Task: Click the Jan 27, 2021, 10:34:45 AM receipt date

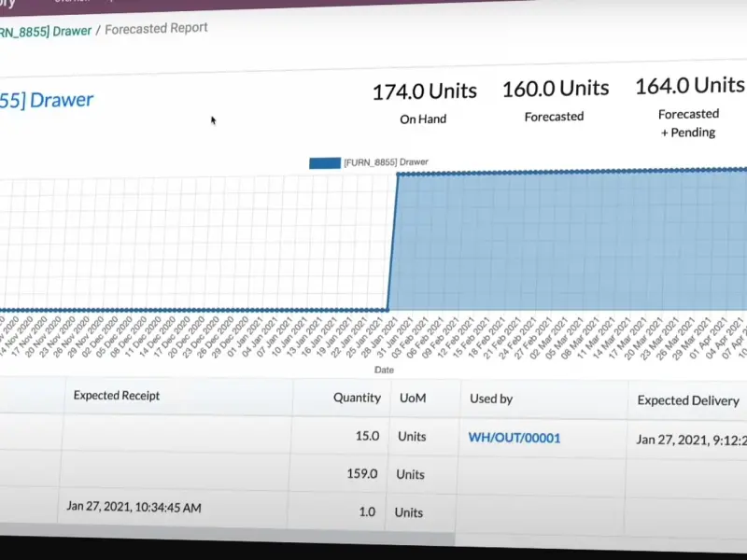Action: click(x=134, y=508)
